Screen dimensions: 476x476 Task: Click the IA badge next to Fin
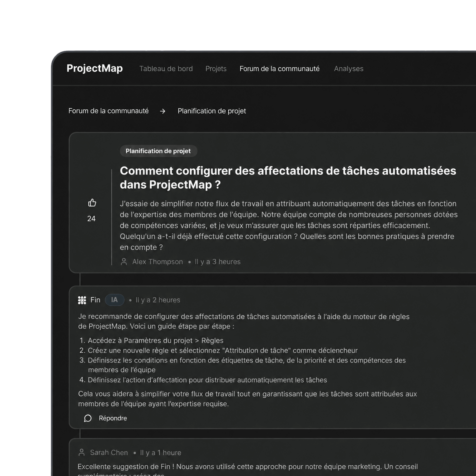coord(114,300)
